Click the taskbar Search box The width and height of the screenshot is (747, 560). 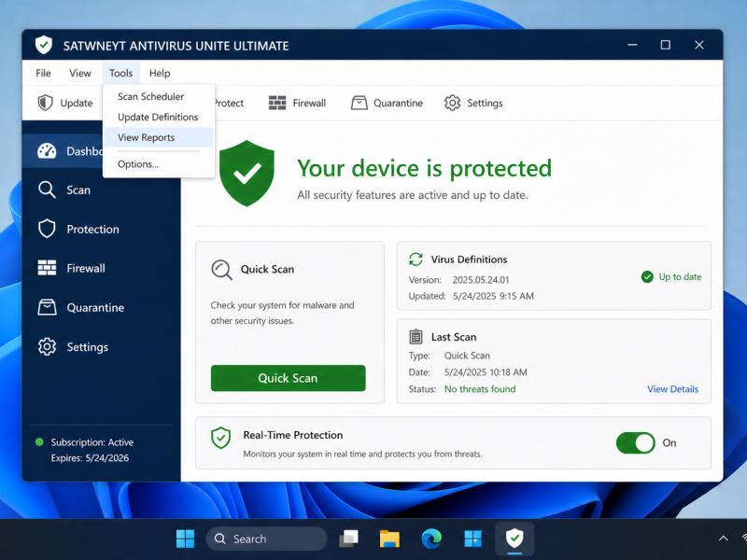click(x=266, y=539)
